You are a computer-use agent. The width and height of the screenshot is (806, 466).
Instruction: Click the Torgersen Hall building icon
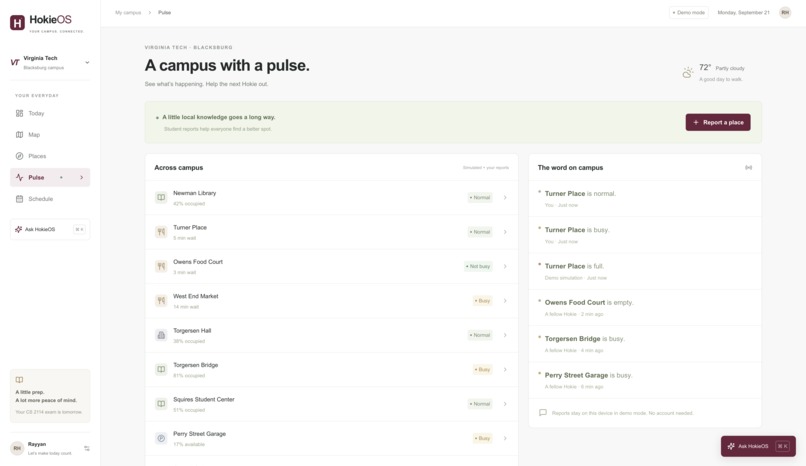pyautogui.click(x=161, y=335)
